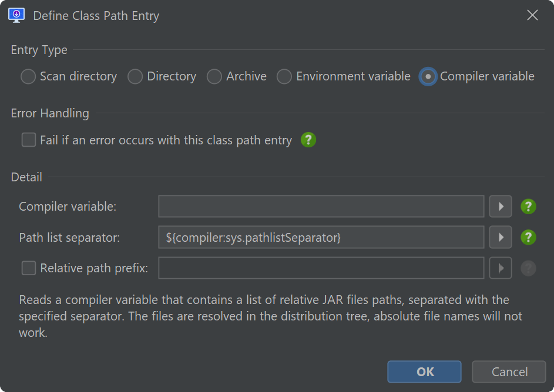Open variable selector arrow for Relative path prefix

(x=501, y=268)
